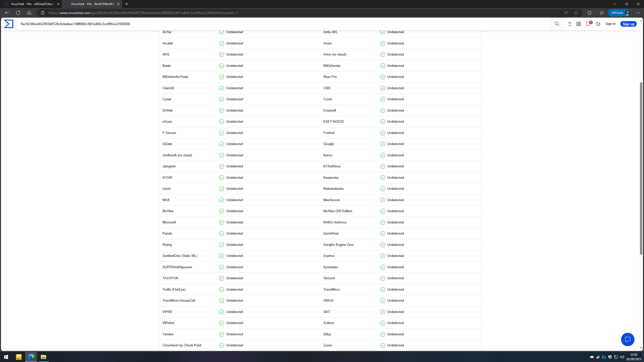
Task: Open the search magnifier icon
Action: [x=557, y=24]
